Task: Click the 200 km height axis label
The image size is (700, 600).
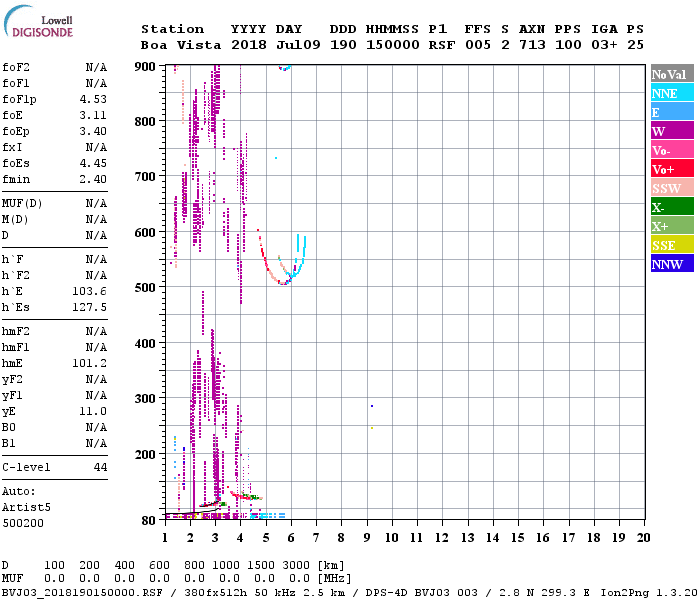Action: click(x=145, y=454)
